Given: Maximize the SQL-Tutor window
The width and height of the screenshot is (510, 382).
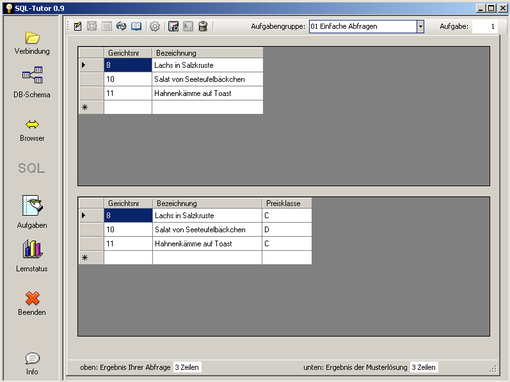Looking at the screenshot, I should pos(491,8).
